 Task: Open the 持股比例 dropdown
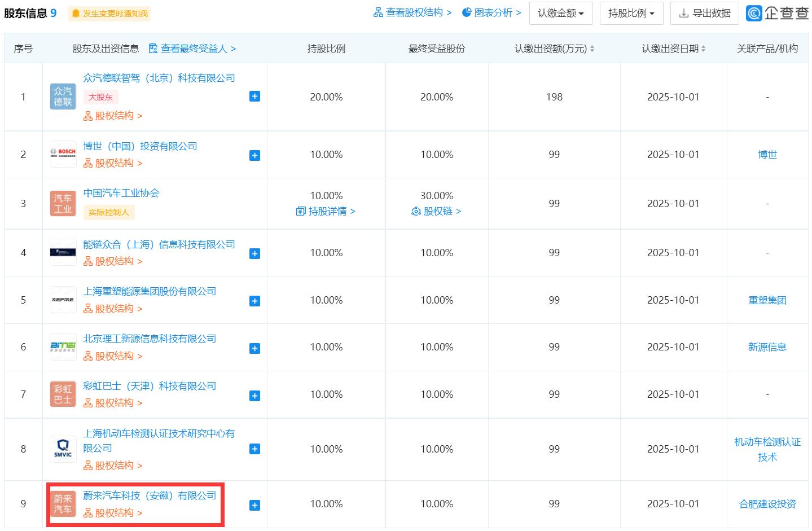(631, 14)
